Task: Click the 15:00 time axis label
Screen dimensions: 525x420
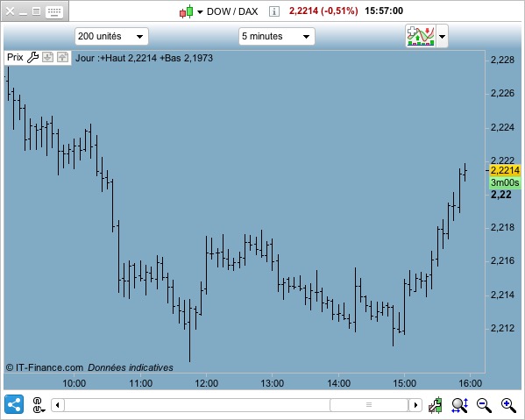Action: [x=404, y=383]
